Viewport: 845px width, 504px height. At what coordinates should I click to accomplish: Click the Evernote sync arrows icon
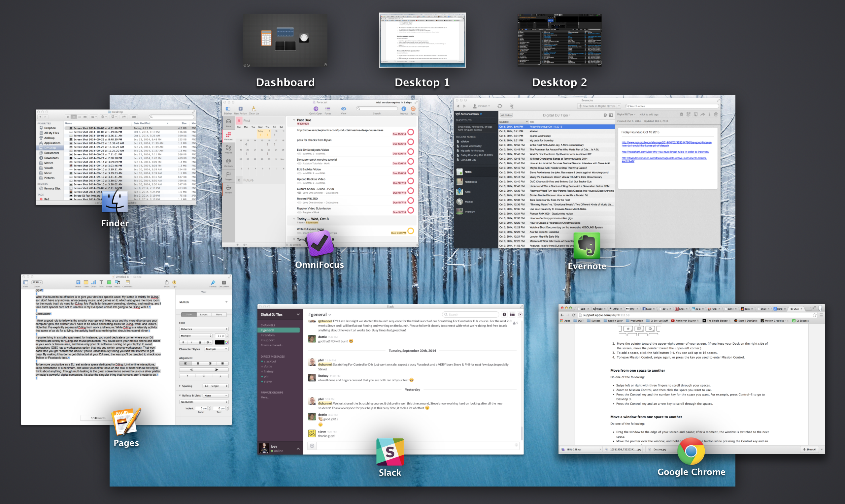[500, 106]
